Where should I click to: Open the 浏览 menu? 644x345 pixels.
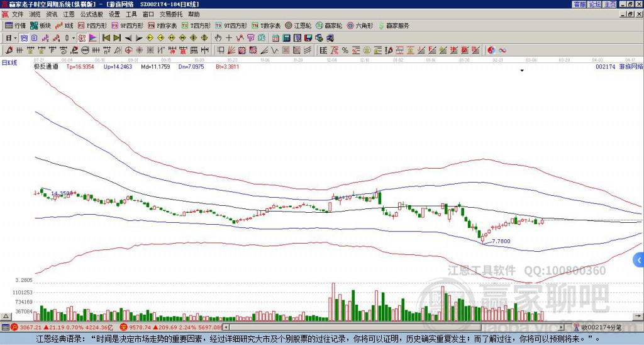[35, 14]
